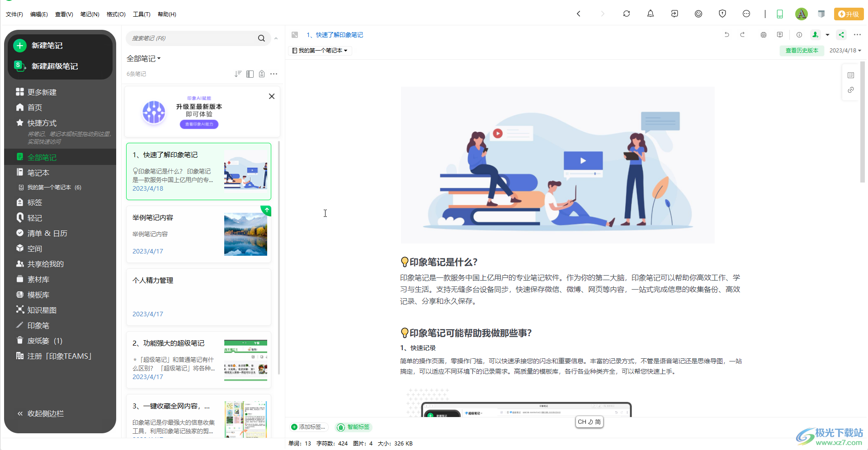Image resolution: width=868 pixels, height=450 pixels.
Task: Open 模板库 template library
Action: coord(38,295)
